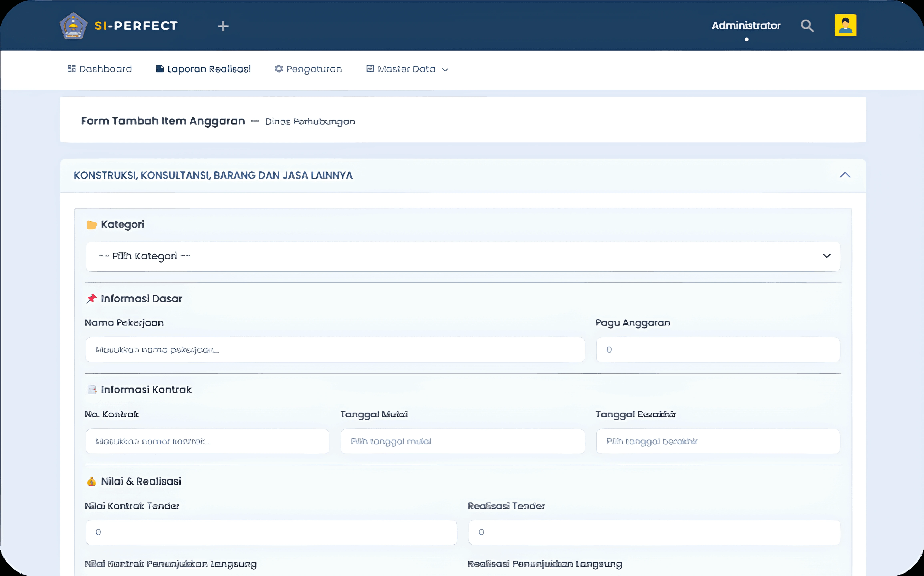Open the Pengaturan menu item
Viewport: 924px width, 576px height.
click(x=314, y=69)
